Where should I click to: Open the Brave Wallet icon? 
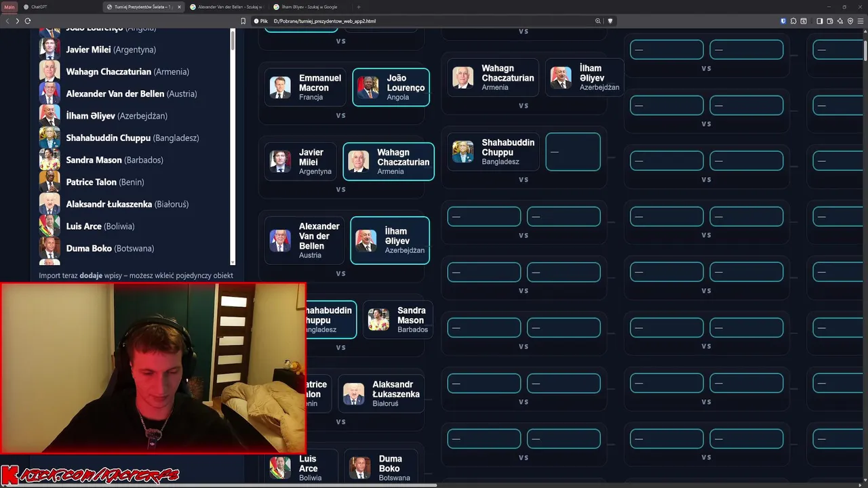point(829,21)
